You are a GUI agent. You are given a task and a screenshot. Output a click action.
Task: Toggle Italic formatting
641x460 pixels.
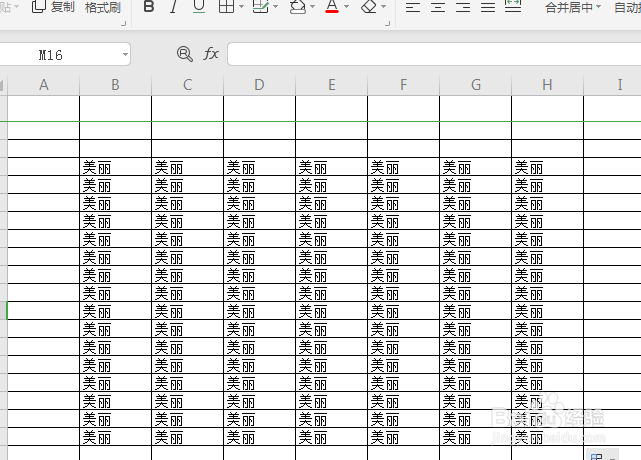(174, 6)
